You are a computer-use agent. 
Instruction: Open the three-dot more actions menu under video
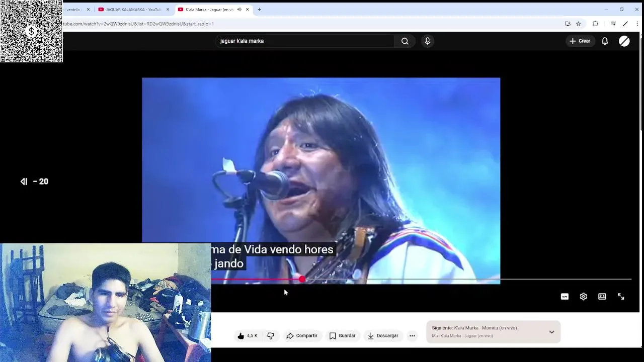tap(412, 336)
